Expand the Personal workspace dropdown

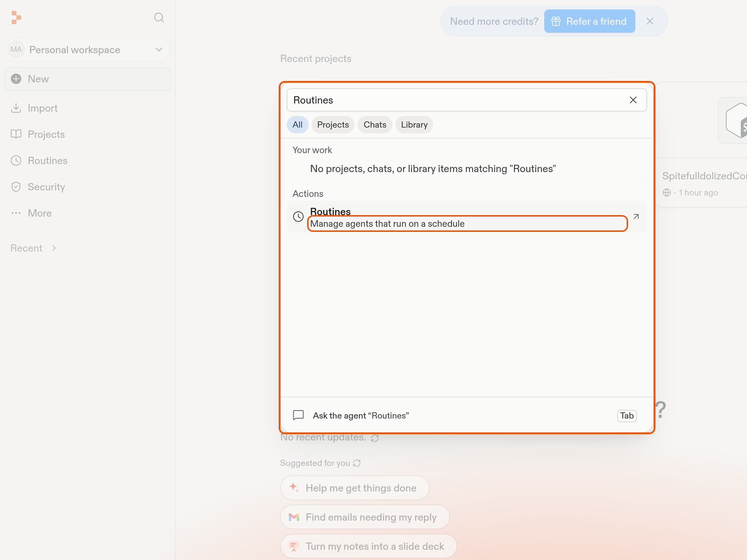click(88, 50)
